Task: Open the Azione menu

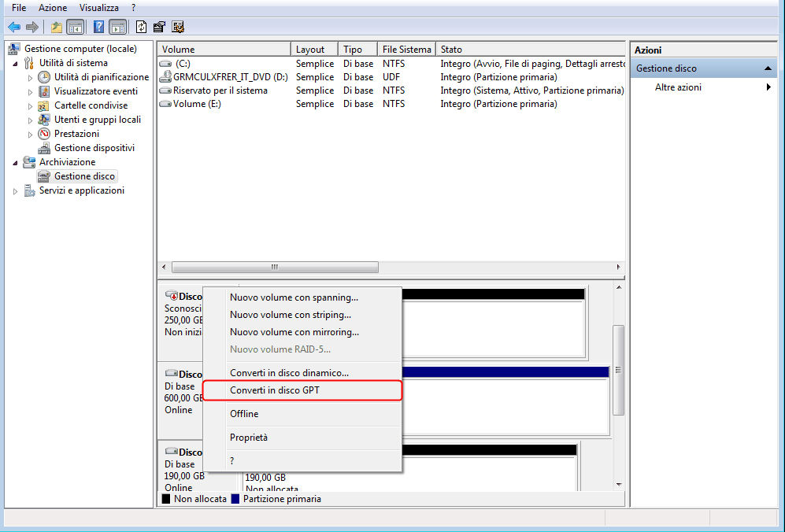Action: coord(53,8)
